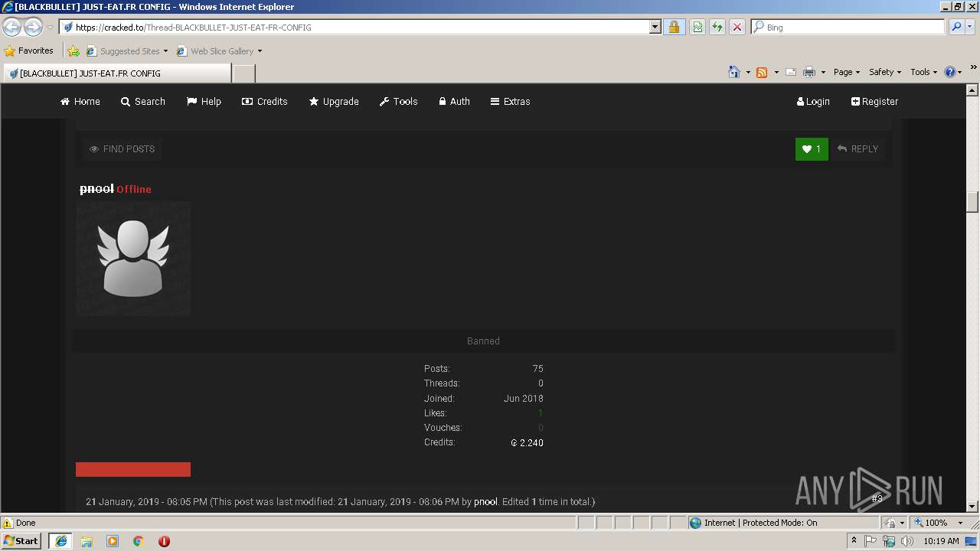
Task: Open Upgrade in the site nav
Action: point(334,101)
